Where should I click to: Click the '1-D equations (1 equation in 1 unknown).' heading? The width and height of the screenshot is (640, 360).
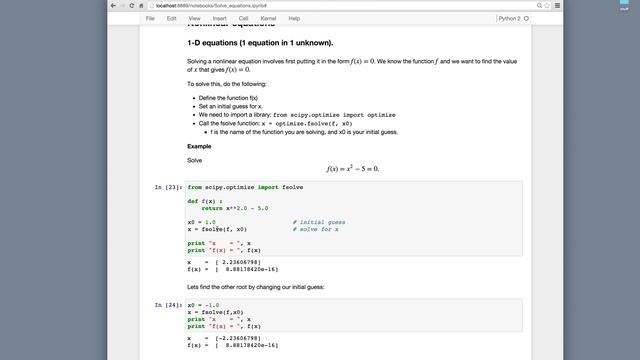pyautogui.click(x=260, y=43)
